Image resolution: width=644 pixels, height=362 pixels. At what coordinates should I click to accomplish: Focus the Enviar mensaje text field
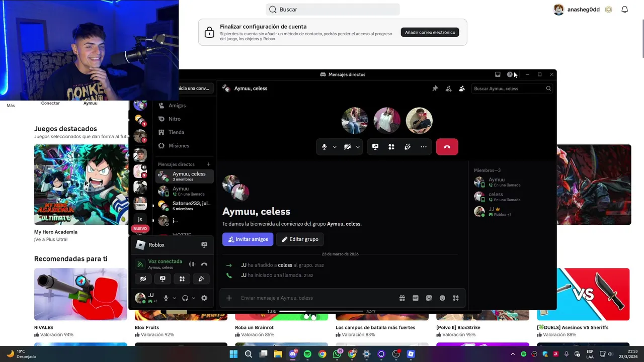(x=317, y=298)
